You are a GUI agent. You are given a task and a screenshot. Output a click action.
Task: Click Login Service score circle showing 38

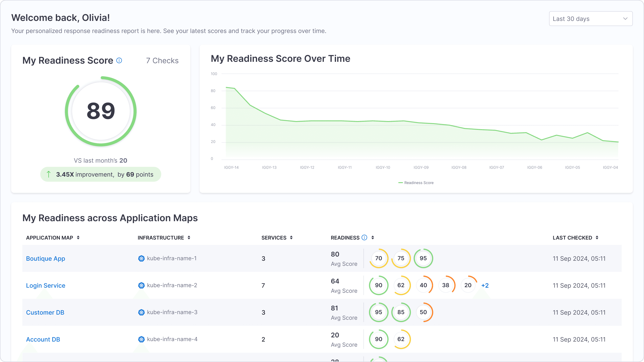446,285
